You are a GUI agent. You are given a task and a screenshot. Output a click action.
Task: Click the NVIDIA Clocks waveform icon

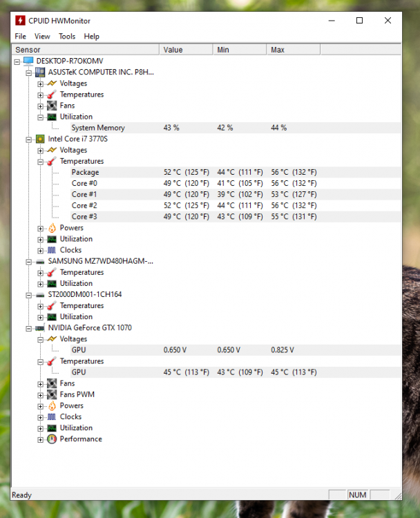[52, 417]
